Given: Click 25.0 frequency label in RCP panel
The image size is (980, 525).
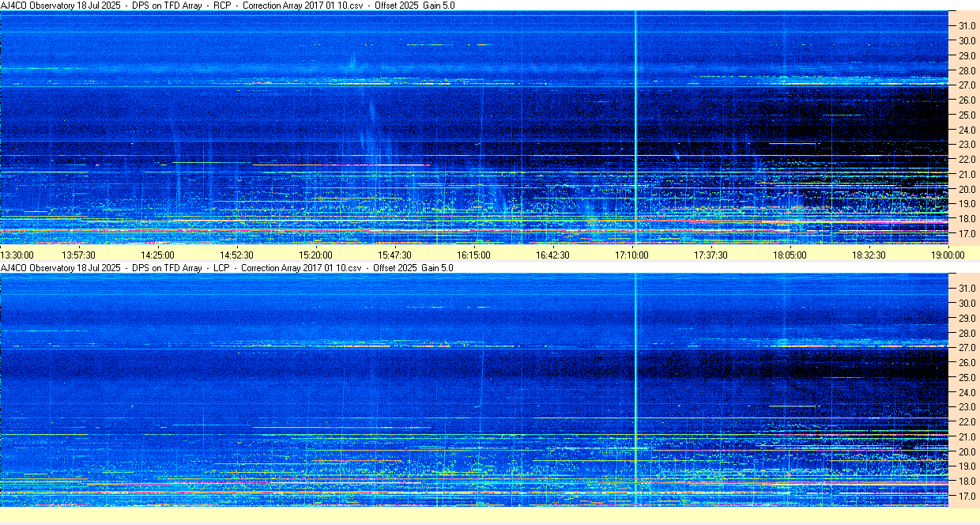Looking at the screenshot, I should tap(967, 115).
